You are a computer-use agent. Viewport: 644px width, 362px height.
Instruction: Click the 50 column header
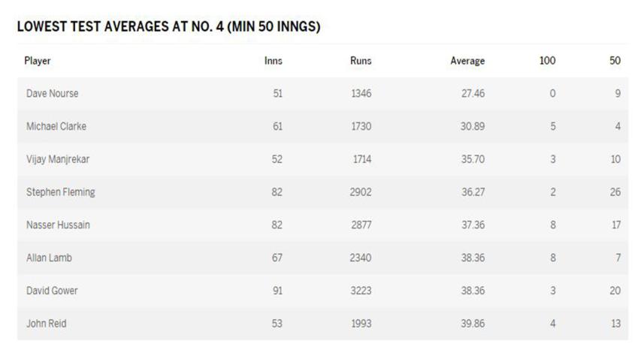click(615, 61)
